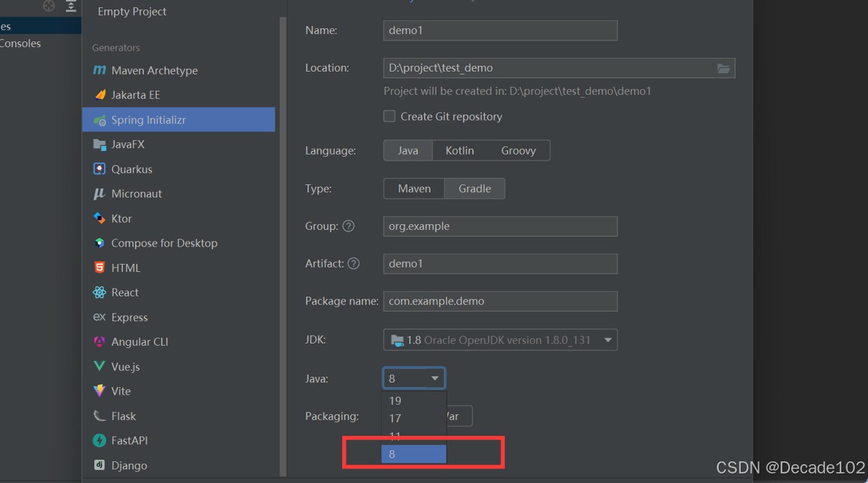Select Compose for Desktop label
The height and width of the screenshot is (483, 868).
pyautogui.click(x=164, y=243)
